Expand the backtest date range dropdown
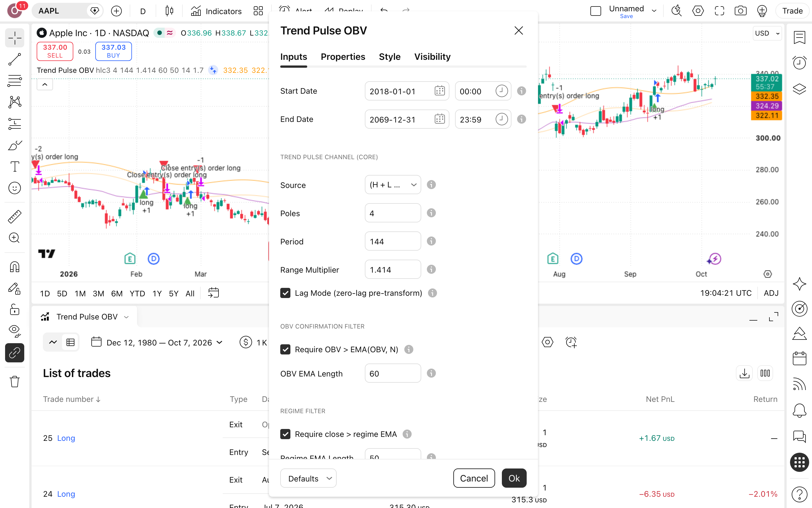Viewport: 812px width, 508px height. click(157, 342)
